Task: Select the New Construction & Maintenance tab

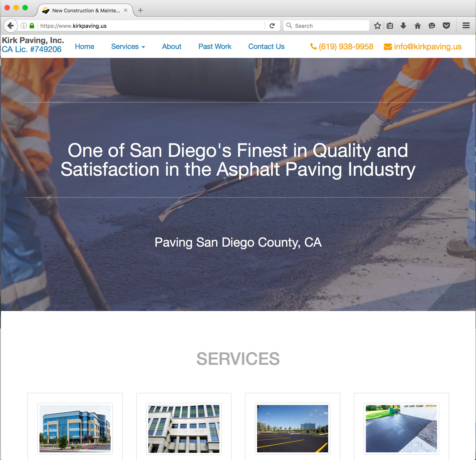Action: tap(86, 11)
